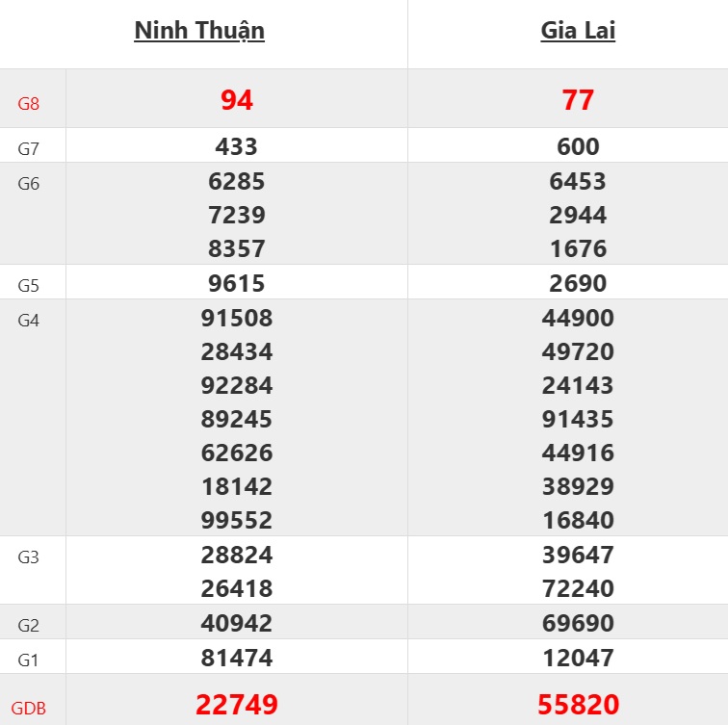This screenshot has width=728, height=725.
Task: Click Gia Lai G7 number 600
Action: [578, 147]
